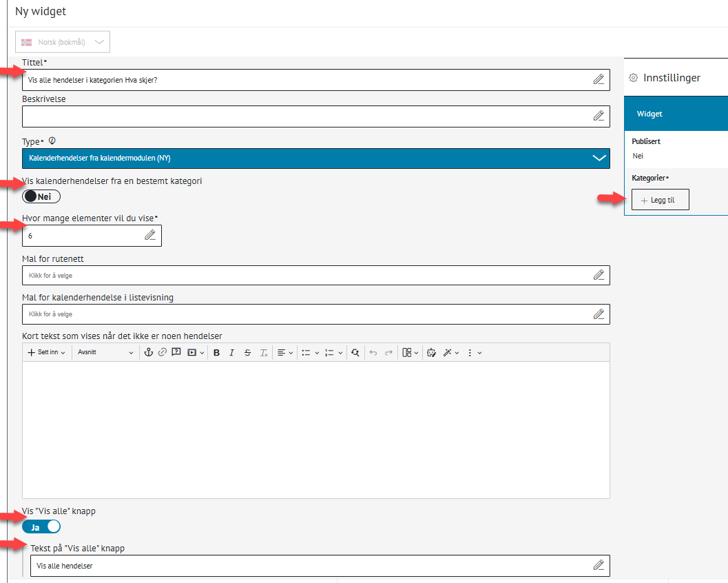Click the anchor icon in editor toolbar
The width and height of the screenshot is (728, 583).
click(147, 352)
